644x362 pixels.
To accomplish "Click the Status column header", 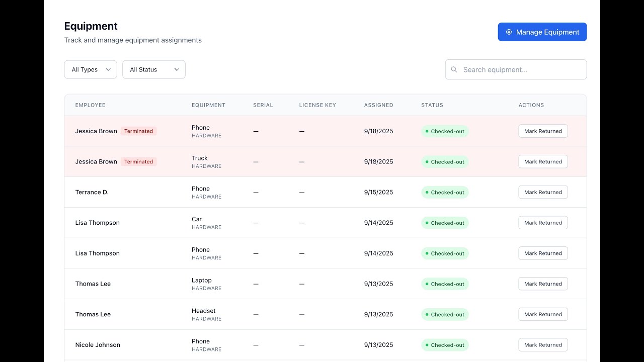I will pyautogui.click(x=432, y=105).
